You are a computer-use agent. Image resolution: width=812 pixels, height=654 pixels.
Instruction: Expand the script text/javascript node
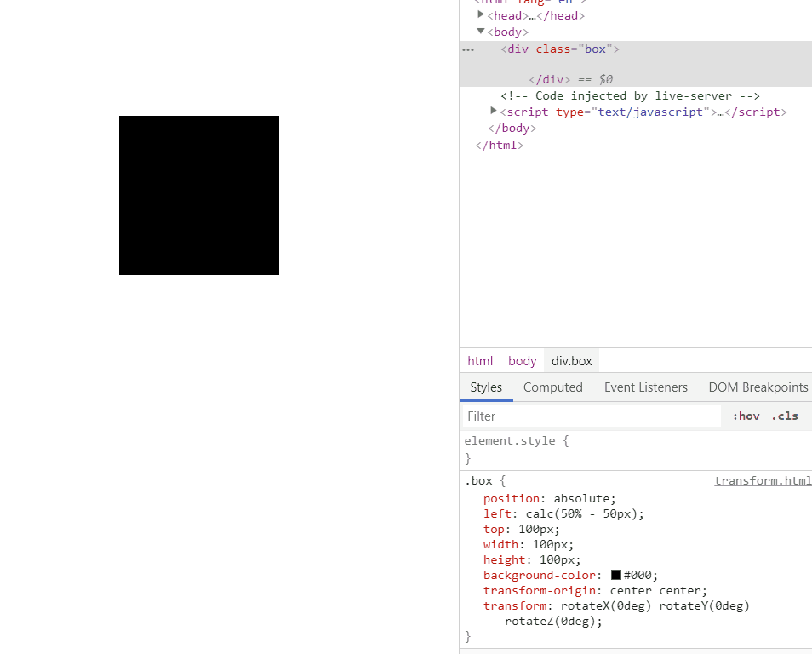tap(494, 111)
